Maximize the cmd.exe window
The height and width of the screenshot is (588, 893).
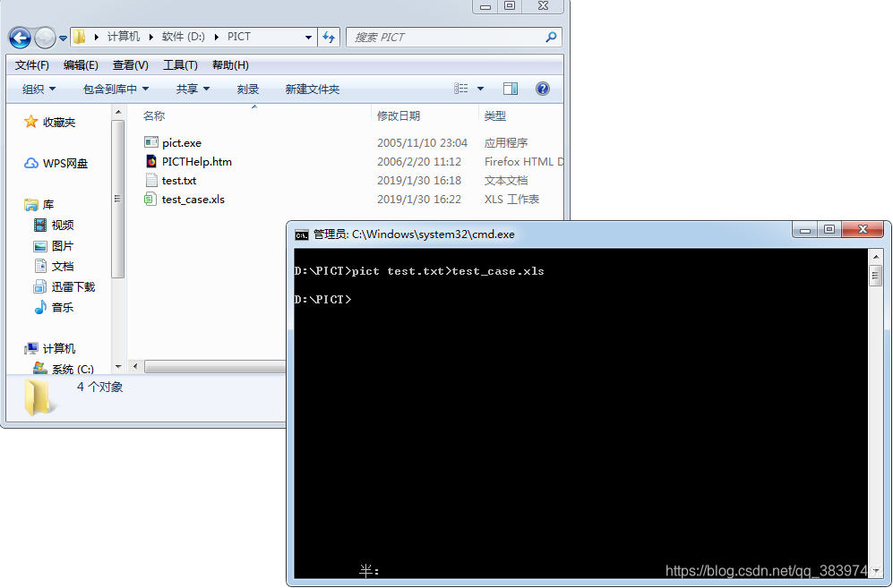coord(829,229)
